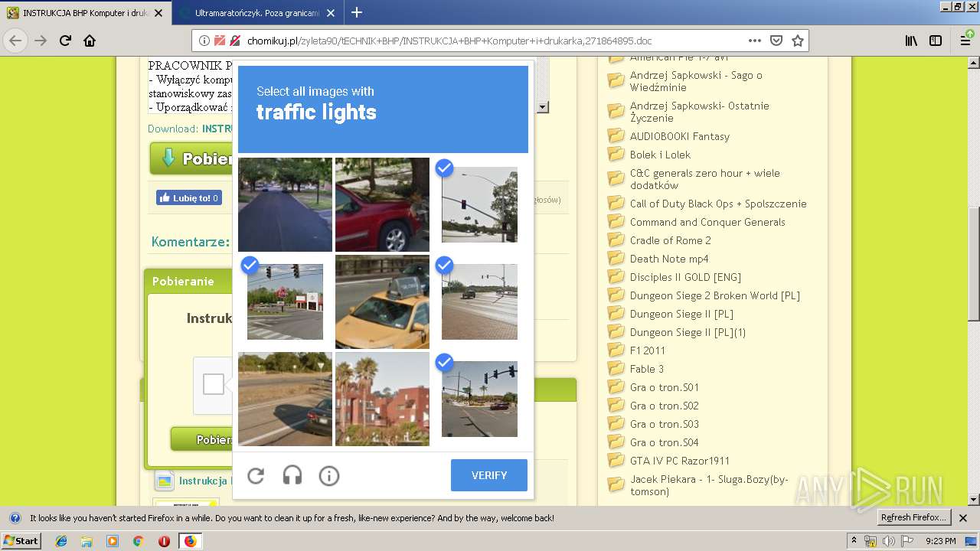Toggle the sidebar view icon
The width and height of the screenshot is (980, 551).
pos(936,41)
